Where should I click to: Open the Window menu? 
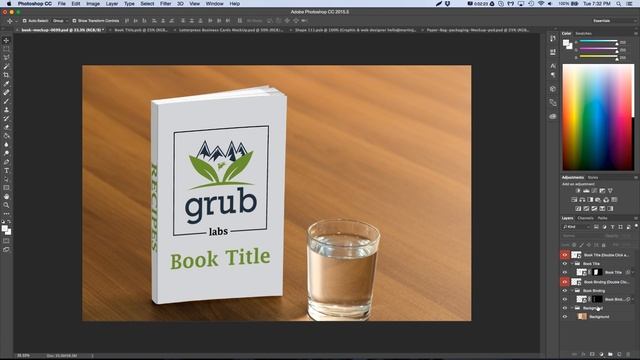click(x=214, y=4)
